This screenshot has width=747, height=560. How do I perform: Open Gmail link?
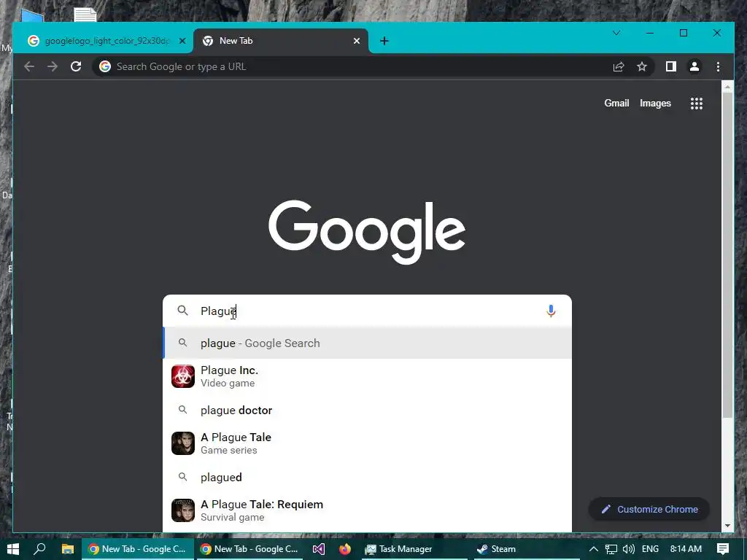point(616,104)
